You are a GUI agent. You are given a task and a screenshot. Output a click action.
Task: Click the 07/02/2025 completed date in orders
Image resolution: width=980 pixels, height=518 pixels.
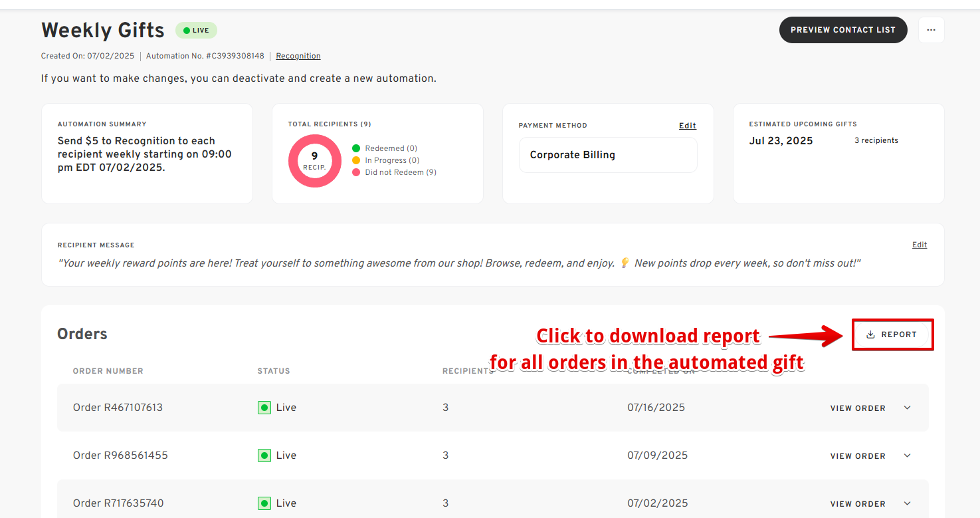[x=658, y=503]
